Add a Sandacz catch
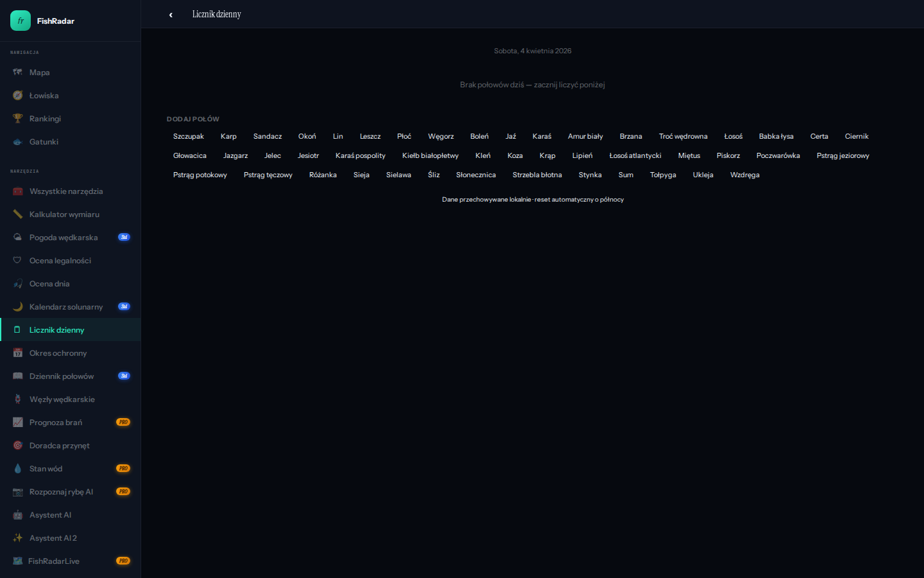924x578 pixels. coord(268,136)
